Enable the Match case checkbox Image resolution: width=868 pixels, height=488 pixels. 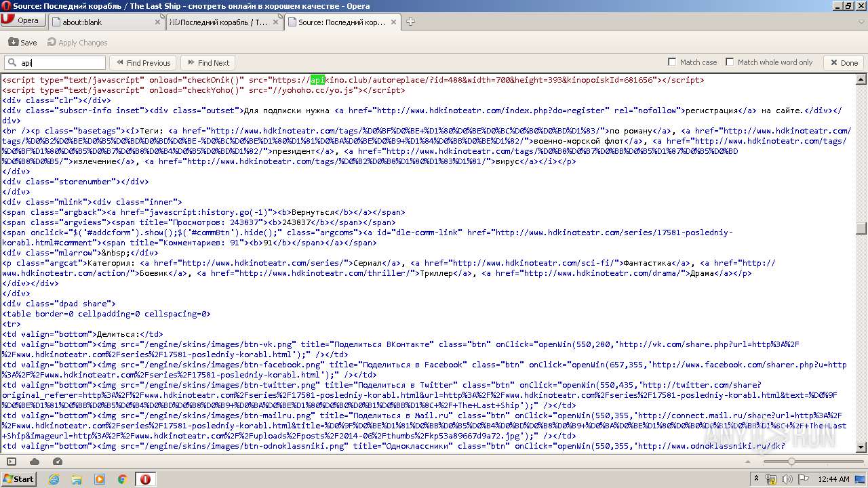[672, 62]
